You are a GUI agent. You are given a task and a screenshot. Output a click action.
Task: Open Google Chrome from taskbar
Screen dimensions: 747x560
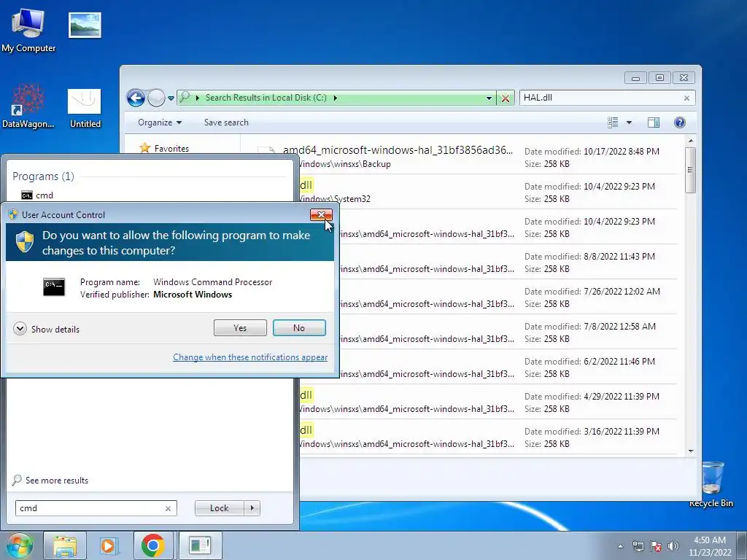[152, 545]
